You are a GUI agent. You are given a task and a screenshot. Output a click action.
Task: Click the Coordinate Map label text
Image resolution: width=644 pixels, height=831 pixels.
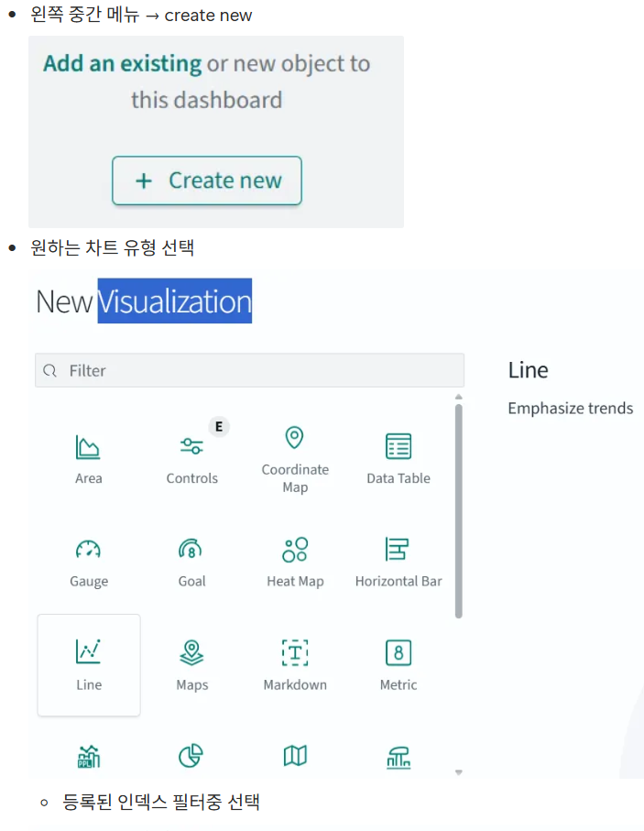tap(295, 478)
